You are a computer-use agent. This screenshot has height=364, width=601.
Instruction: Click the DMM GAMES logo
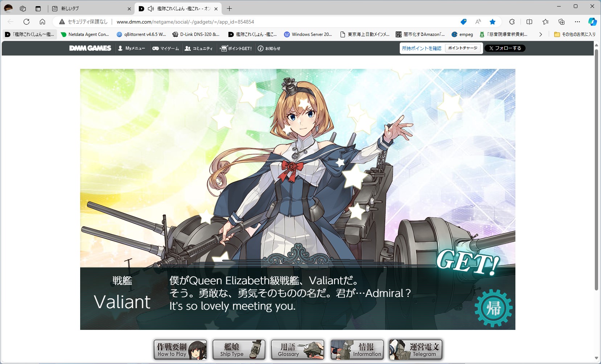90,48
